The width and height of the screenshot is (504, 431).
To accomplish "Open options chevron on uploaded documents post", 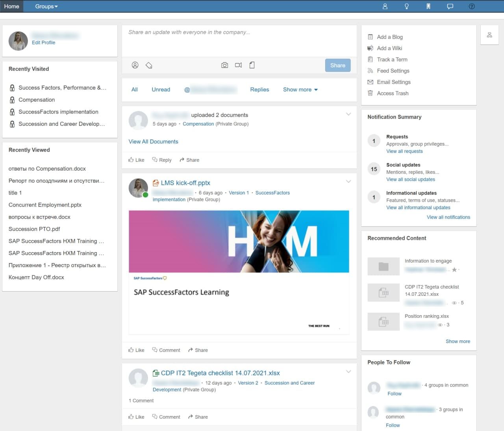I will pyautogui.click(x=348, y=114).
